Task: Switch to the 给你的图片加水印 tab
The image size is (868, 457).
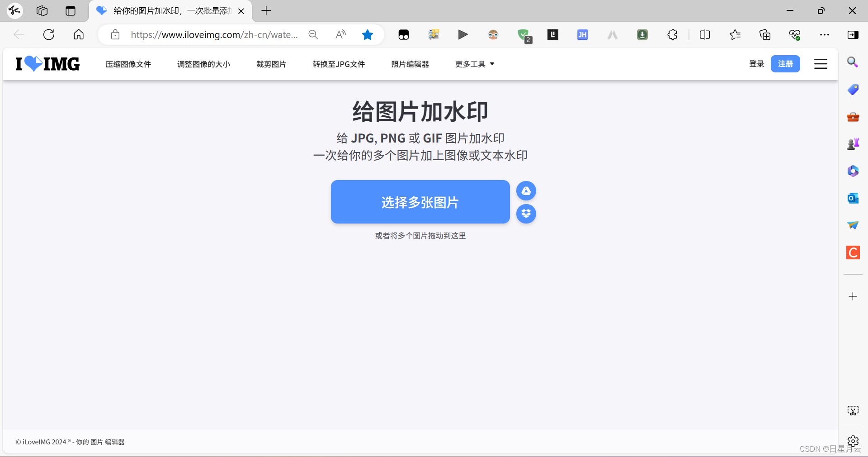Action: click(167, 11)
